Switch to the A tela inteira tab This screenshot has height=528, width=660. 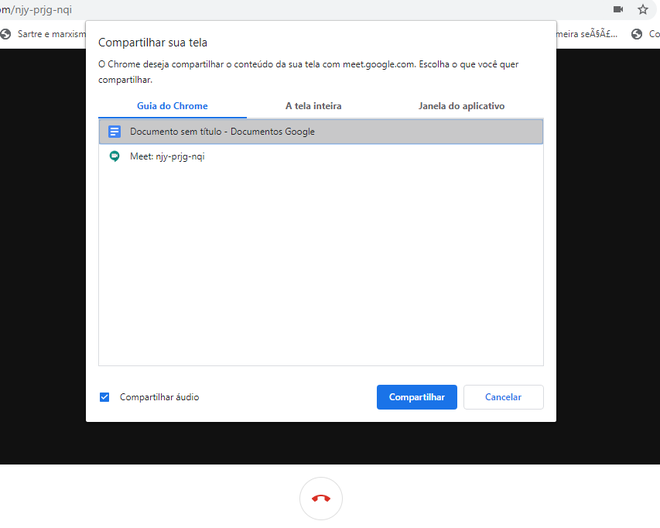[313, 106]
